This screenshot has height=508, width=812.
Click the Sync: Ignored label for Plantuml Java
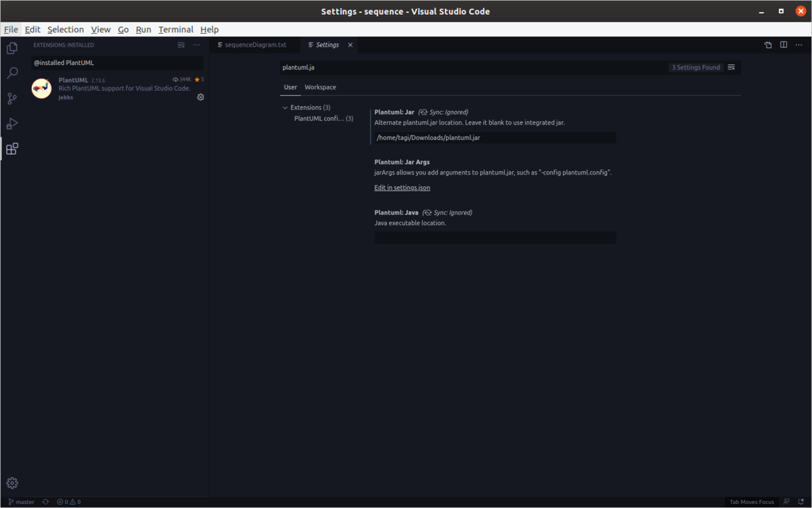447,212
